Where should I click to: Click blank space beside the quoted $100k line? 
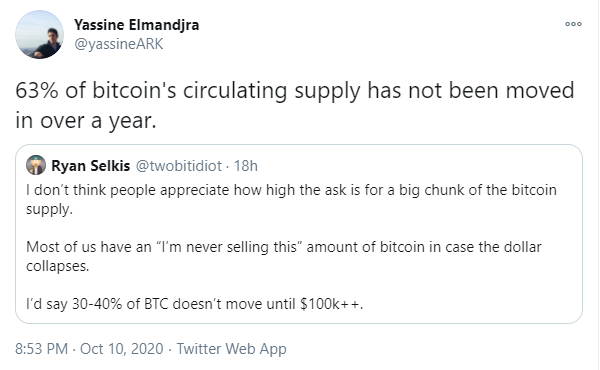[x=471, y=304]
